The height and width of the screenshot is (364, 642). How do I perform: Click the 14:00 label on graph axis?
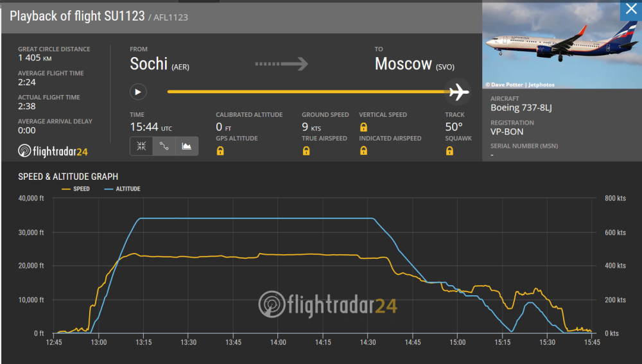tap(278, 342)
